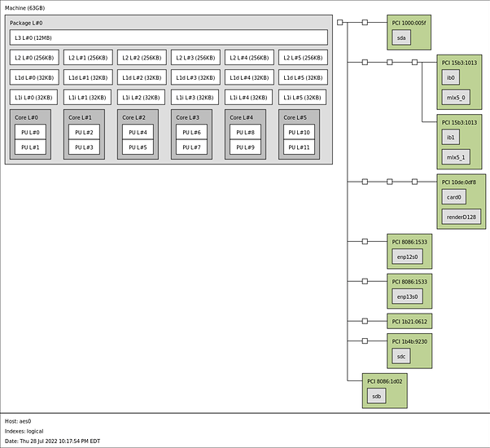
Task: Select the sda device box
Action: pos(401,37)
